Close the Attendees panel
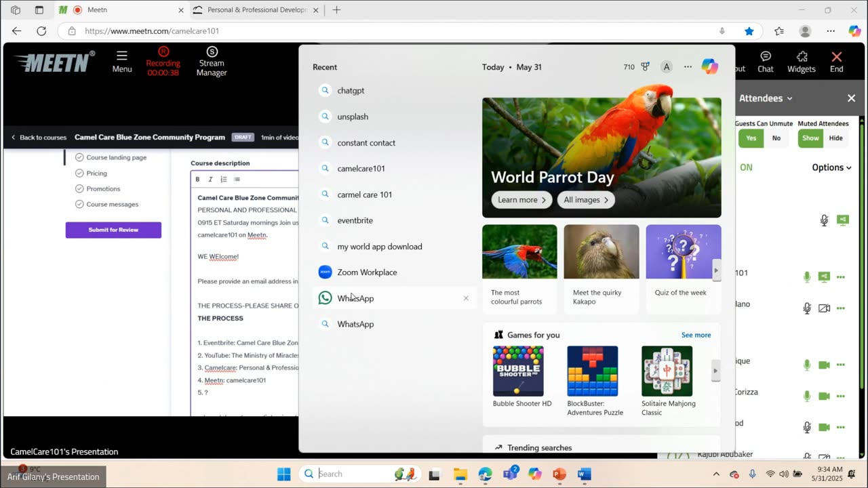The image size is (868, 488). [851, 98]
